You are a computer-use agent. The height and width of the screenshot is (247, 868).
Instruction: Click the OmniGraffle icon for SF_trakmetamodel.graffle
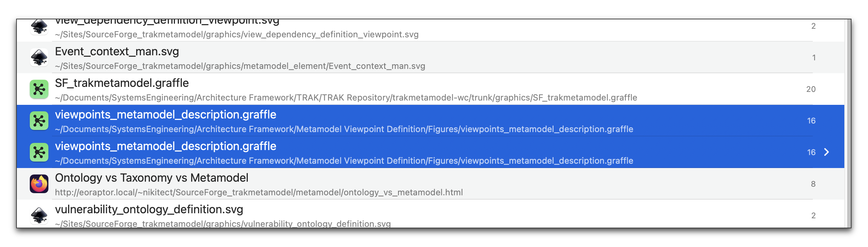pos(39,89)
